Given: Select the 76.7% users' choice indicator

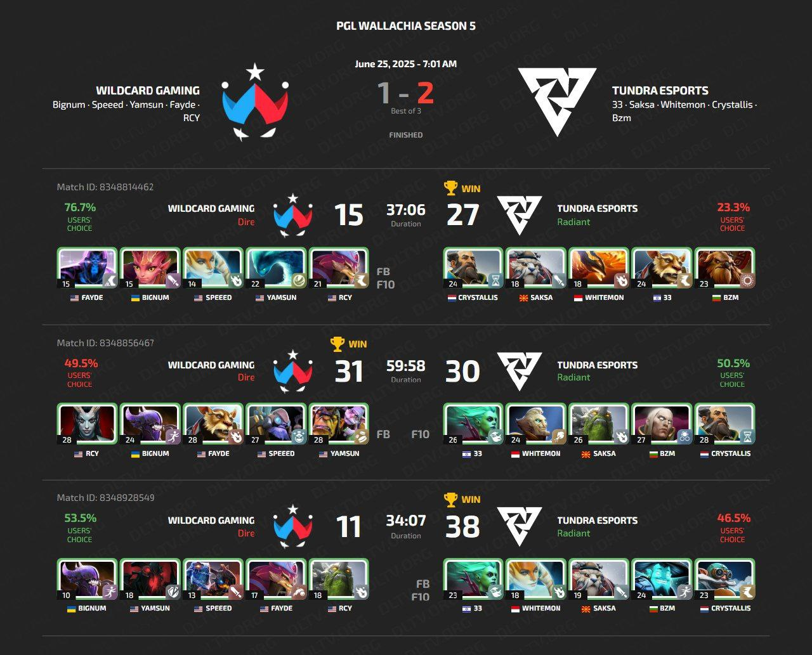Looking at the screenshot, I should [x=80, y=216].
